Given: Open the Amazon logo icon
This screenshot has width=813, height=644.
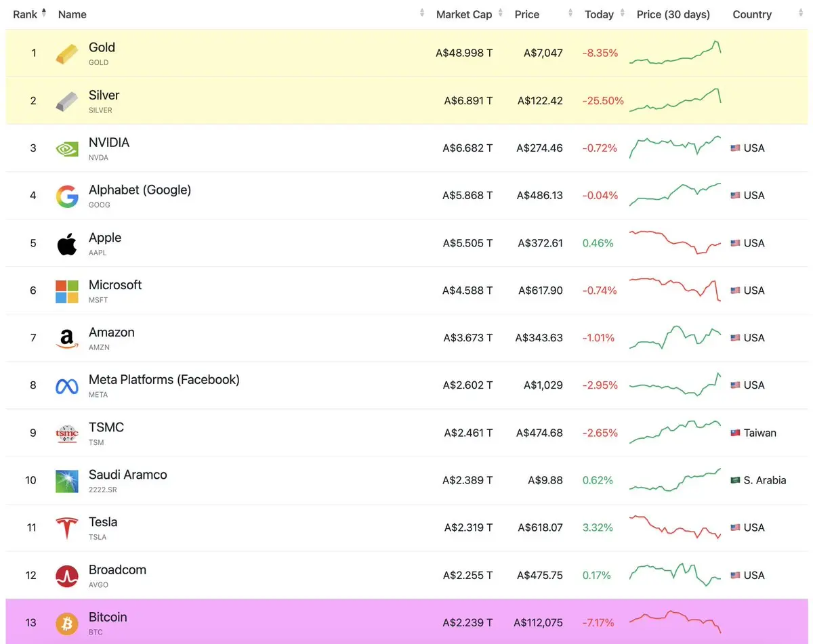Looking at the screenshot, I should coord(66,339).
